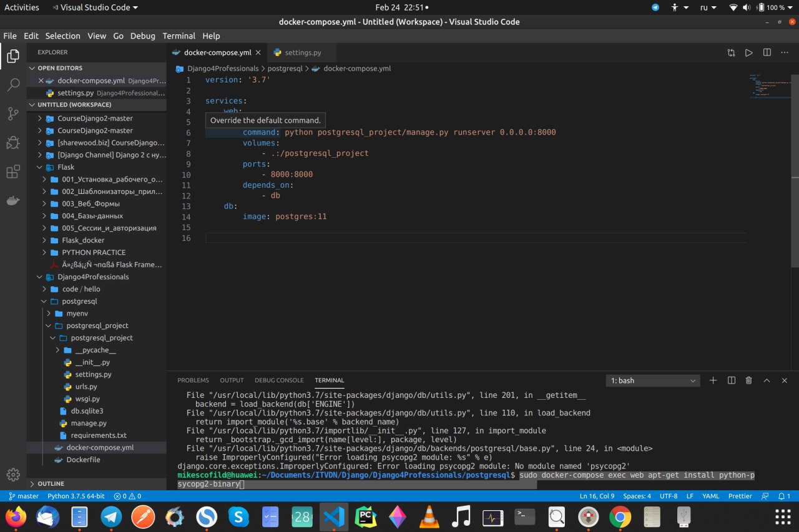
Task: Open notifications bell in status bar
Action: pyautogui.click(x=785, y=496)
